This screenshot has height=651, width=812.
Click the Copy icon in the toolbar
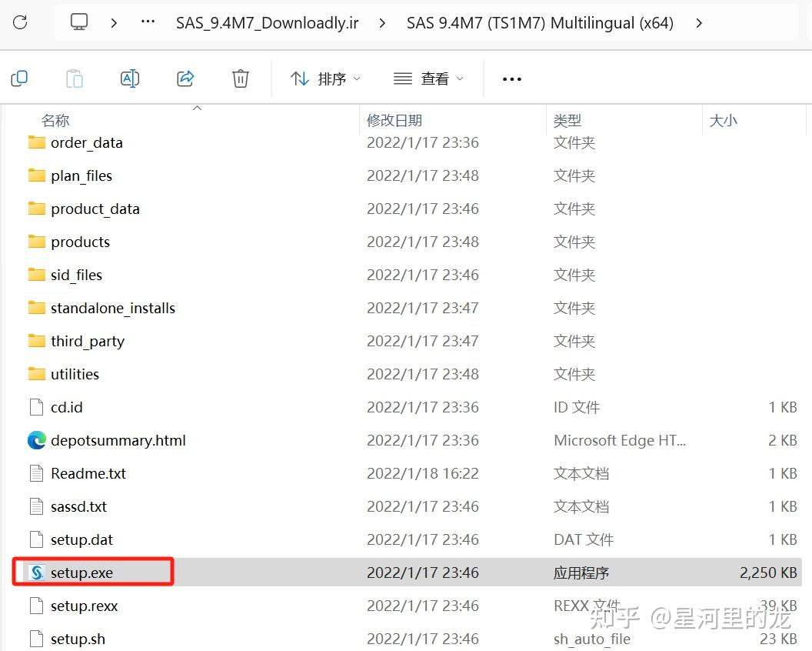tap(19, 78)
